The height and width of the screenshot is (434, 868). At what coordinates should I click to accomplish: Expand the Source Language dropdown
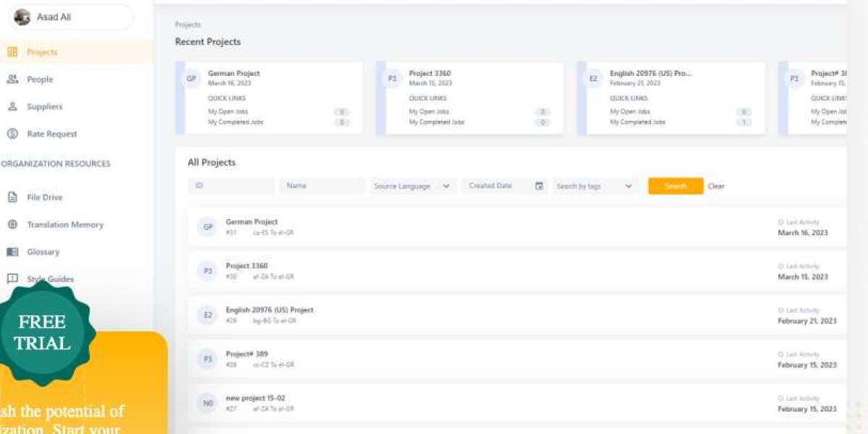(413, 186)
